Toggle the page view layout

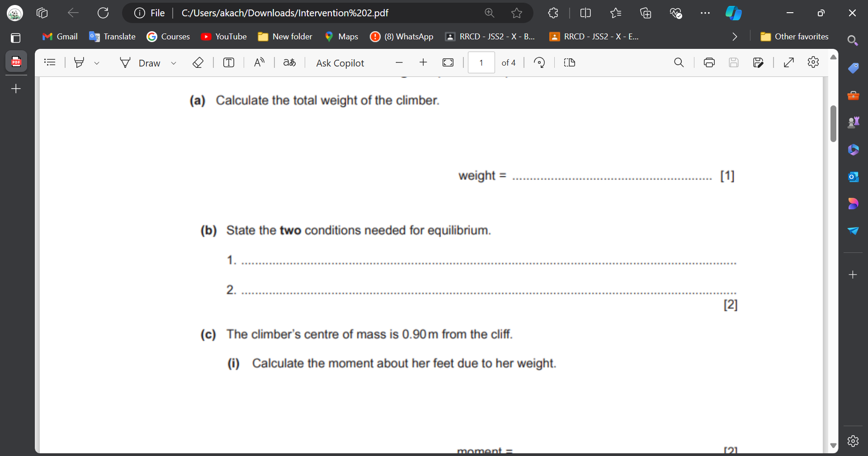coord(570,62)
